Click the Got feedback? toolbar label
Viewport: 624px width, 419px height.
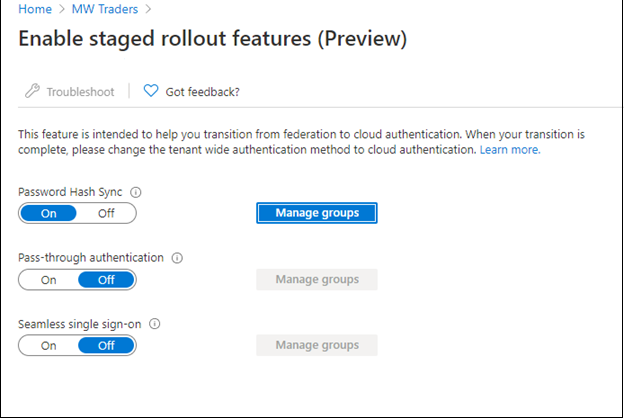[202, 92]
